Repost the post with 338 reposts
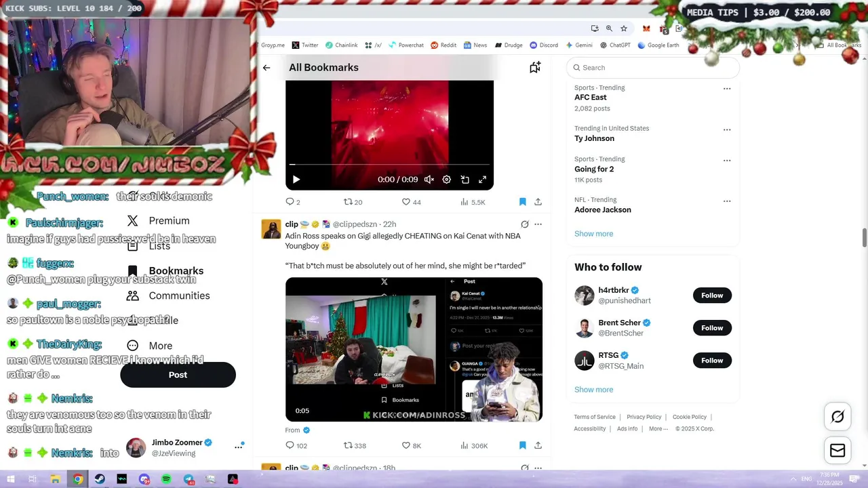Viewport: 868px width, 488px height. click(x=355, y=445)
